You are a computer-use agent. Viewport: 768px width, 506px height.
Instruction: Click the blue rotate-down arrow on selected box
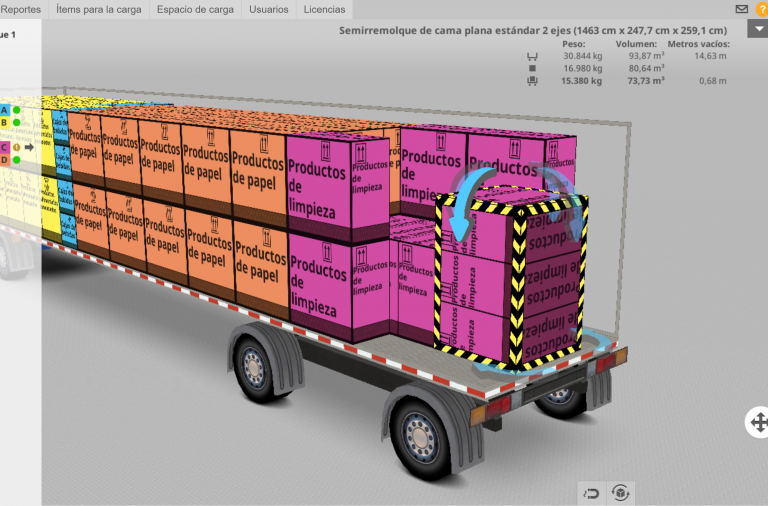click(466, 203)
